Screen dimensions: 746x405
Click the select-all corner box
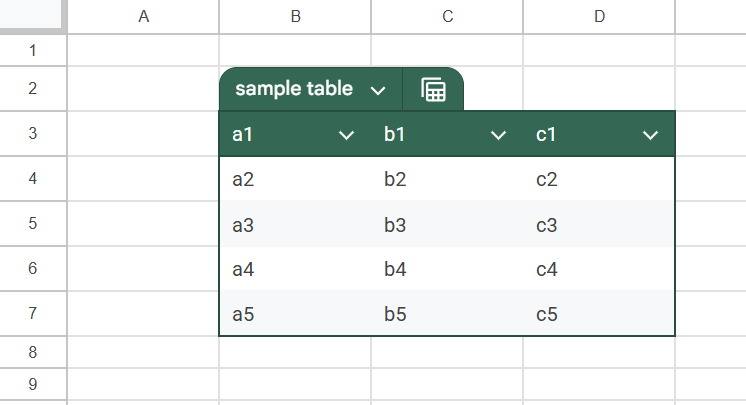(x=33, y=16)
